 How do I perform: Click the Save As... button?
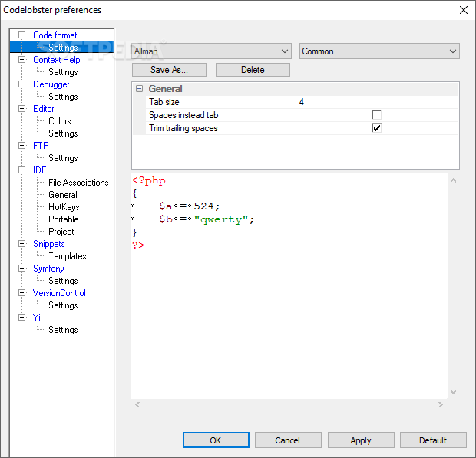pos(169,70)
